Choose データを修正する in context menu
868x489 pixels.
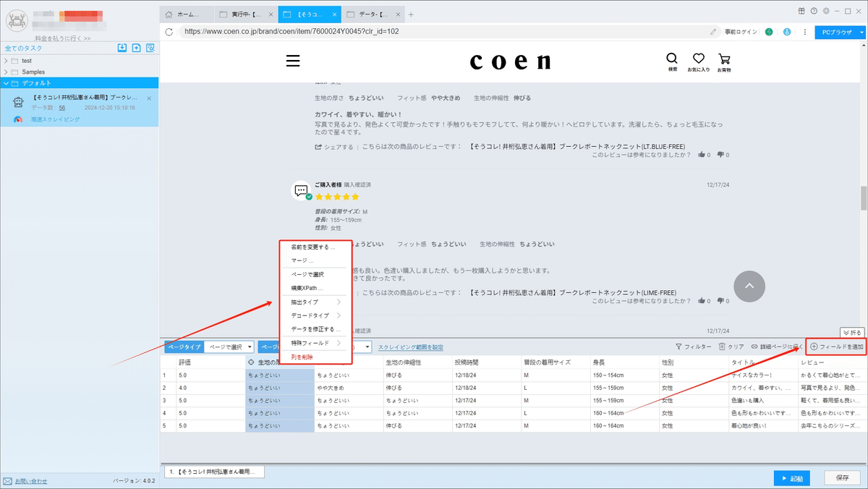(x=315, y=329)
